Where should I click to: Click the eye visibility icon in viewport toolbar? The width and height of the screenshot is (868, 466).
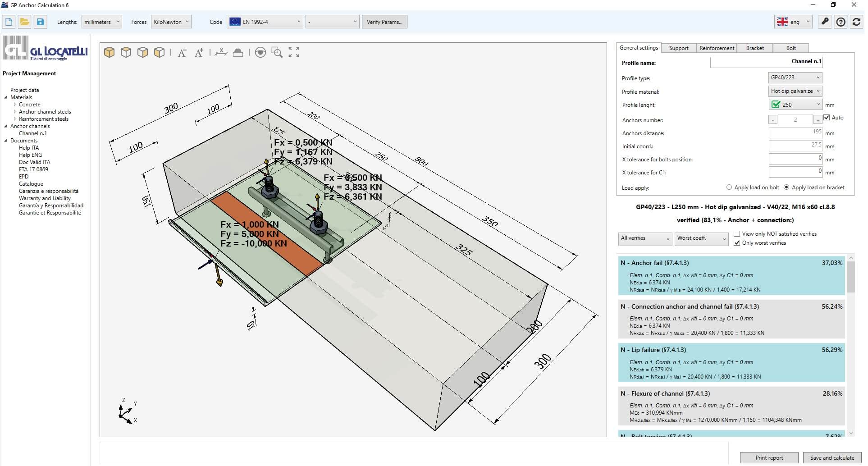pos(260,53)
